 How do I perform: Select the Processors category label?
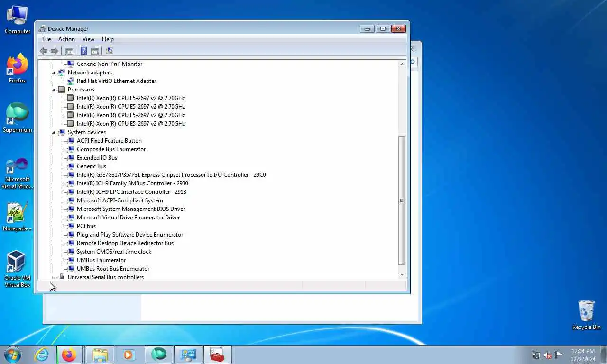81,90
